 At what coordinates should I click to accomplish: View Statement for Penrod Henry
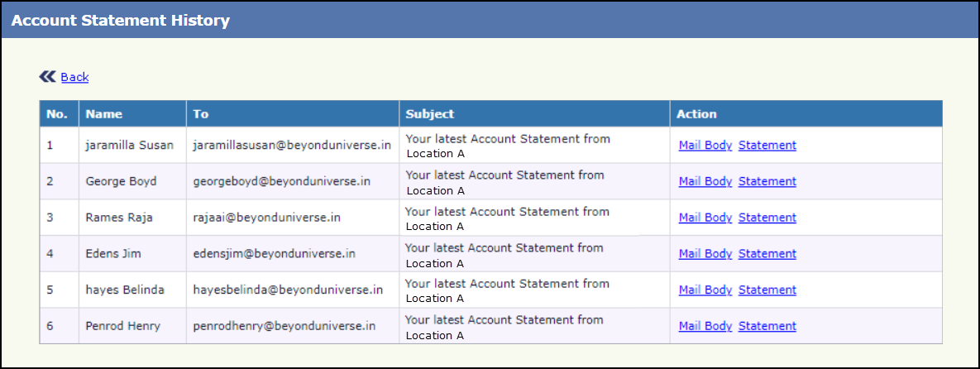pos(767,326)
